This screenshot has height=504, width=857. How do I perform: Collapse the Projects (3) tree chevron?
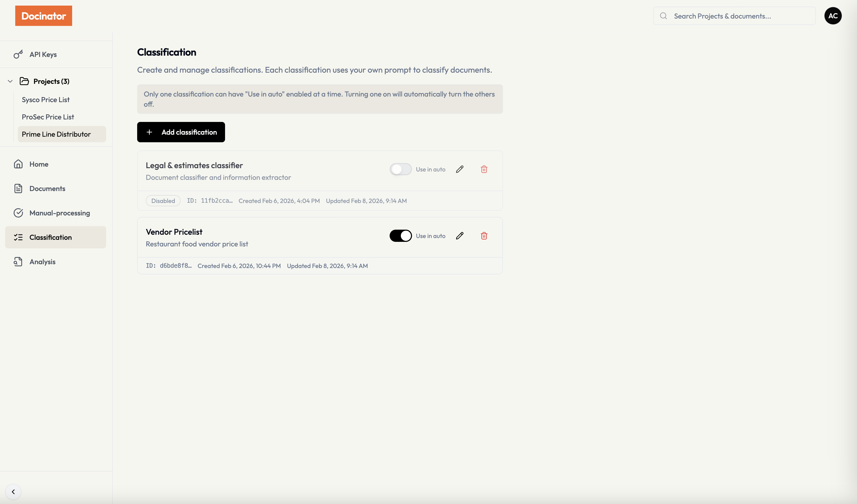[10, 81]
